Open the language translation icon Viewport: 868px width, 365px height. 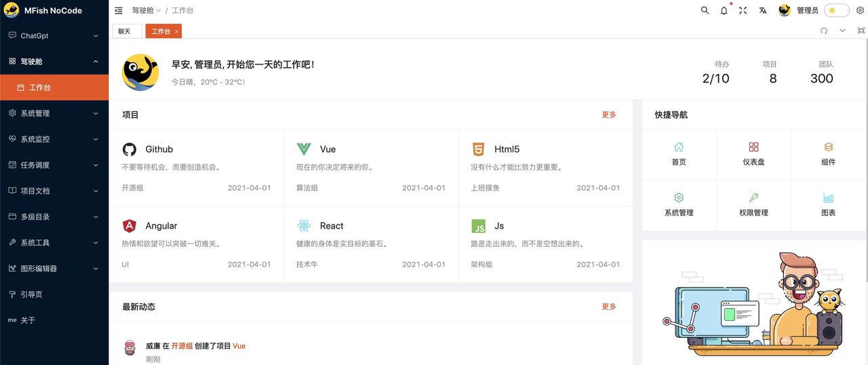click(x=763, y=10)
